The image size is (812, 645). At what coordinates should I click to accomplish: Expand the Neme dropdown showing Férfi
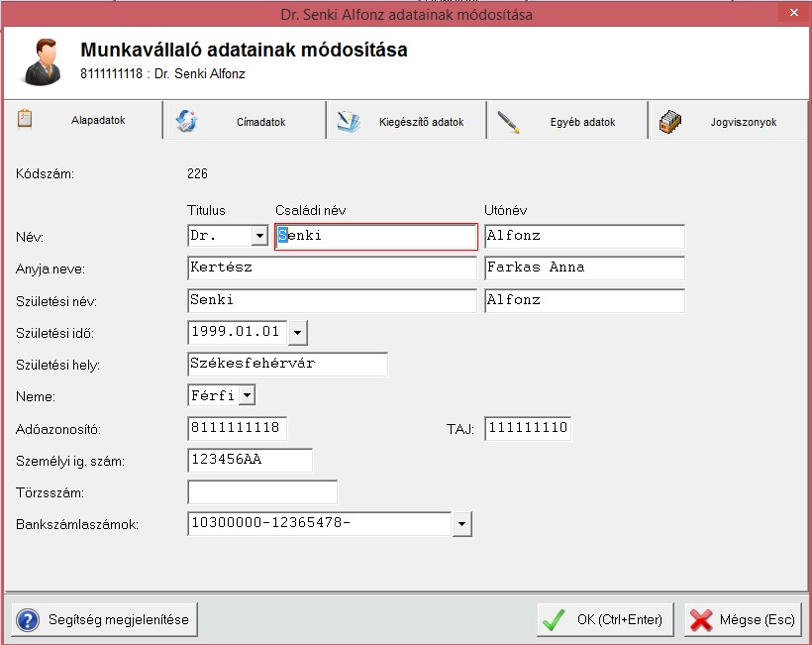[x=247, y=396]
